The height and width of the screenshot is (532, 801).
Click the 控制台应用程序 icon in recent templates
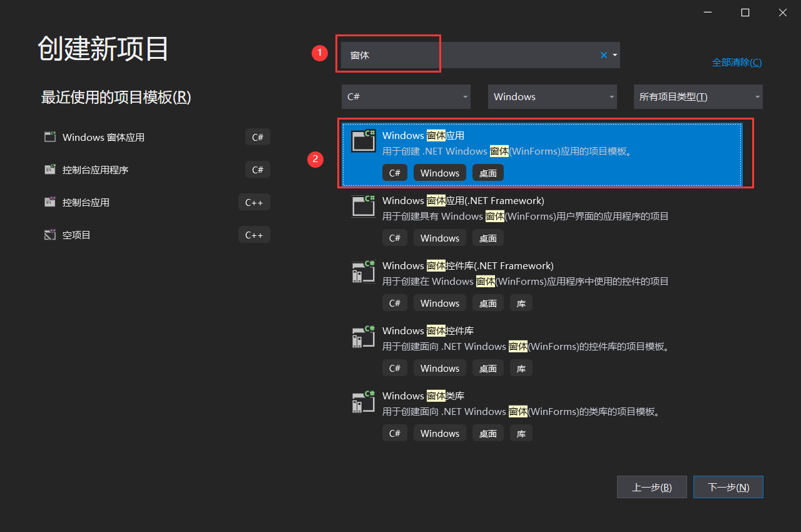click(x=50, y=169)
